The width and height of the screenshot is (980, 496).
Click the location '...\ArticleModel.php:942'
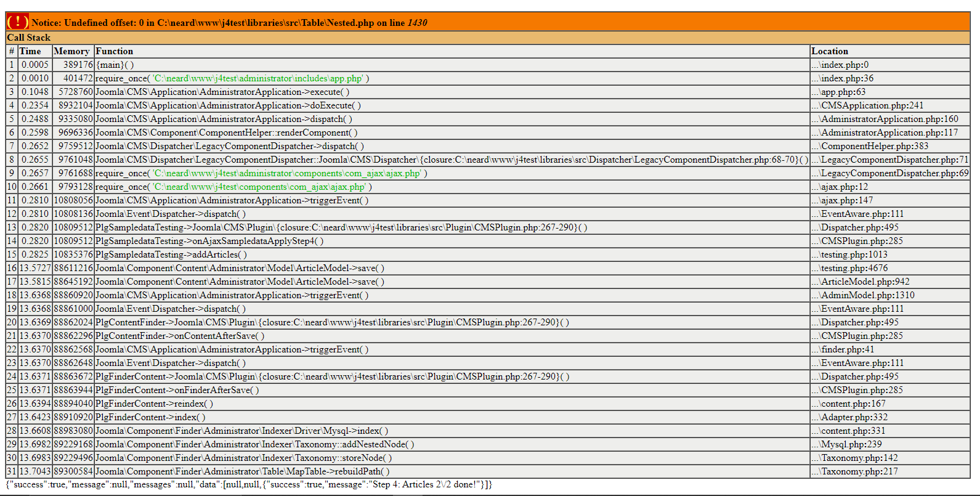861,282
